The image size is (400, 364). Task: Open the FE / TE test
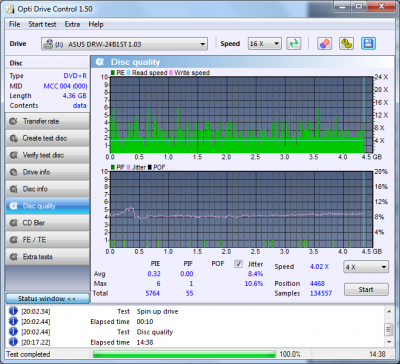coord(47,240)
